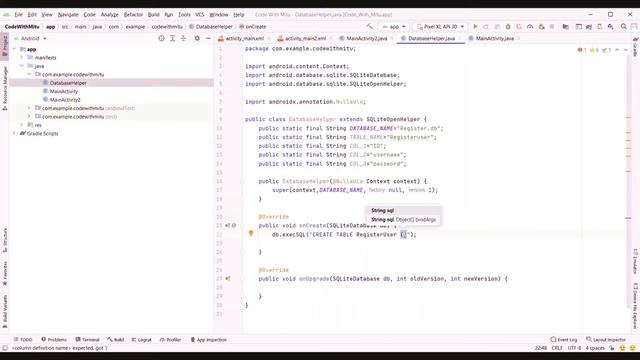This screenshot has width=640, height=360.
Task: Click CRLF line separator in status bar
Action: coord(557,348)
